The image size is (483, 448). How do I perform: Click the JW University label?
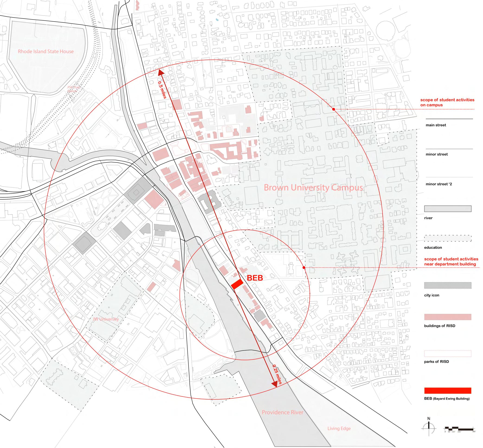click(106, 319)
